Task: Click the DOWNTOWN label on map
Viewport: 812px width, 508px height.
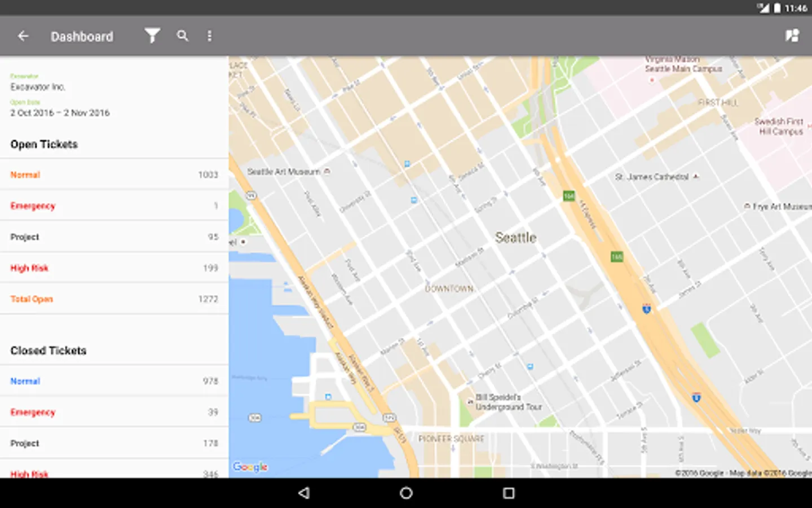Action: tap(449, 288)
